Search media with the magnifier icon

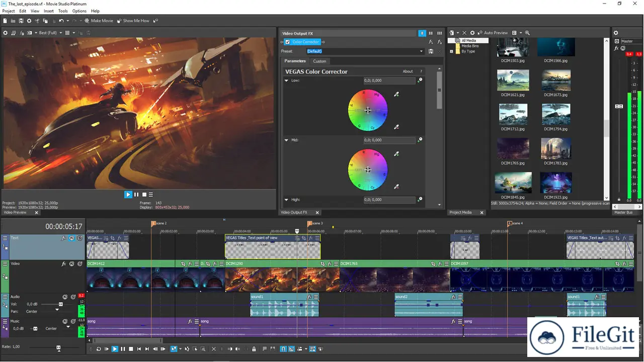527,33
